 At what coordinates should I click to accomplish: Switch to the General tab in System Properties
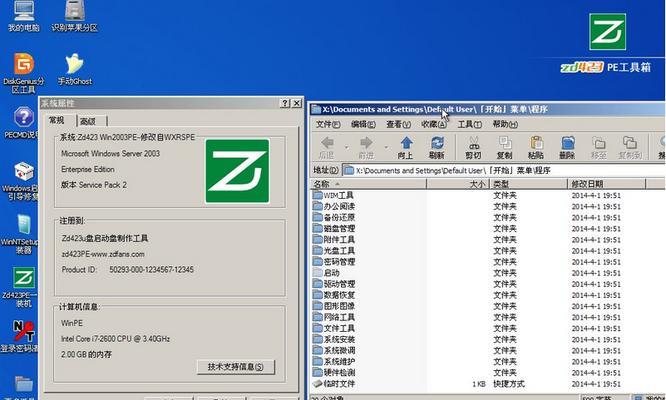(x=57, y=121)
